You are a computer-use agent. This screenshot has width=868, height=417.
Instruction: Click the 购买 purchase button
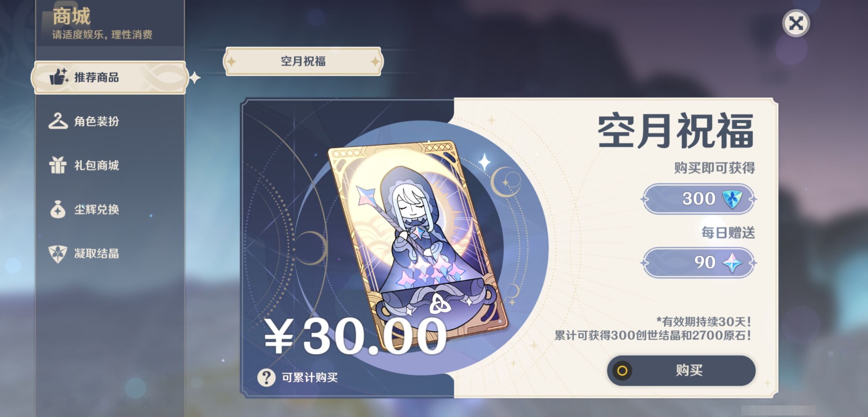(x=681, y=370)
